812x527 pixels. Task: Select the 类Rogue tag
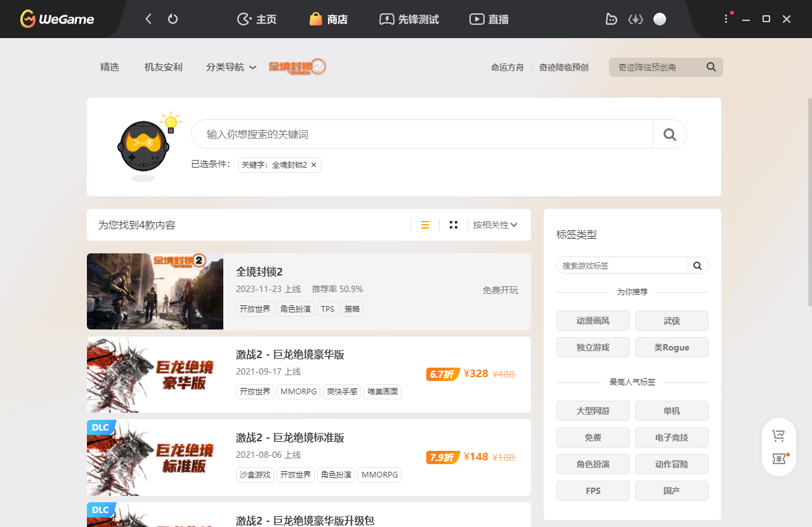tap(672, 347)
